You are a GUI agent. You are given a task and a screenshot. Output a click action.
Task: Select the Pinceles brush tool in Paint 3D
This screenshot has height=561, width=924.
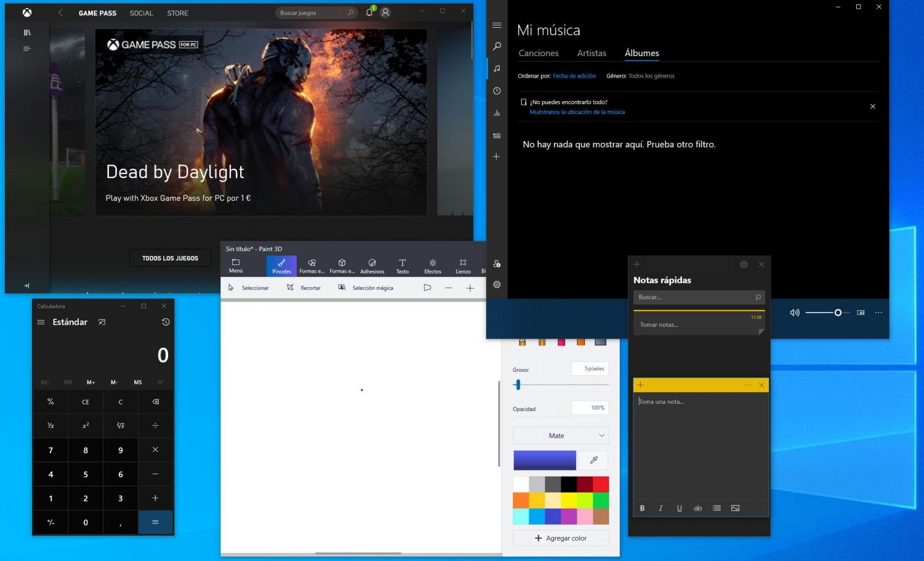pyautogui.click(x=282, y=266)
